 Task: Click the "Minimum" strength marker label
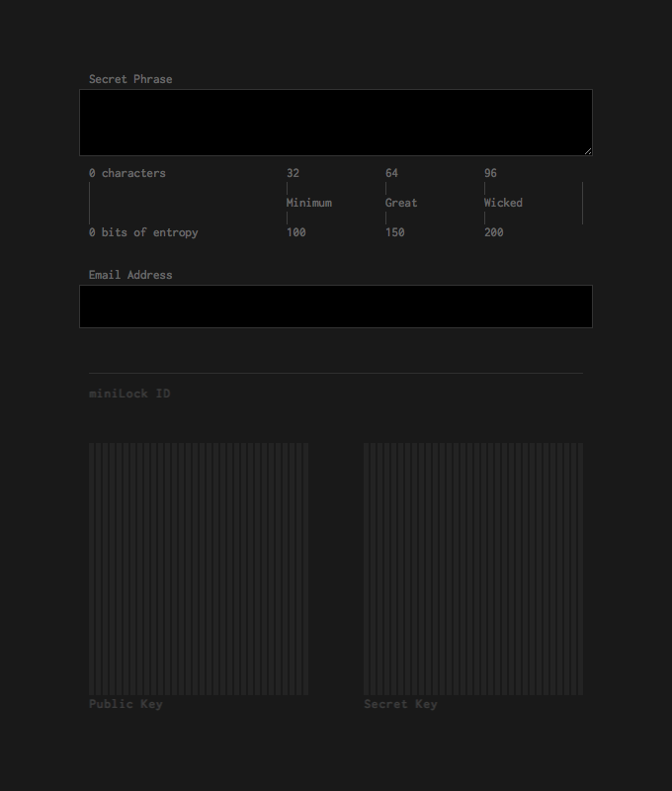[309, 203]
